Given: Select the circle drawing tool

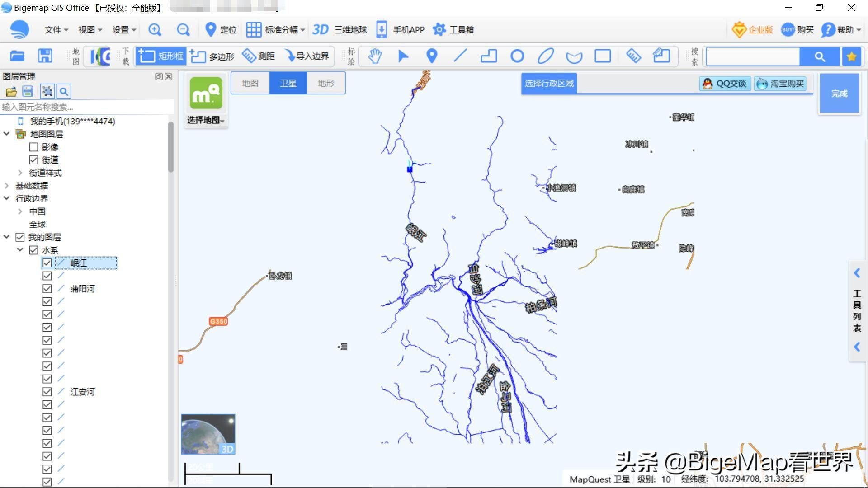Looking at the screenshot, I should click(518, 56).
